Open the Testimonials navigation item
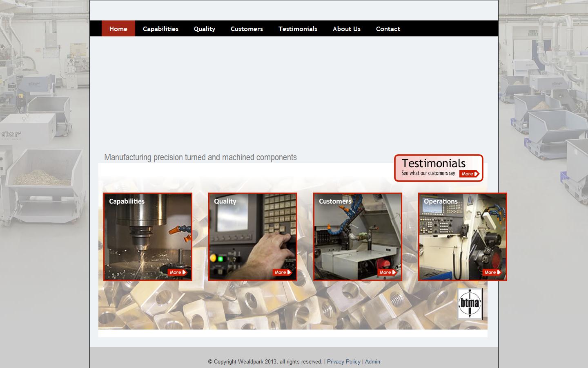Image resolution: width=588 pixels, height=368 pixels. click(x=298, y=29)
